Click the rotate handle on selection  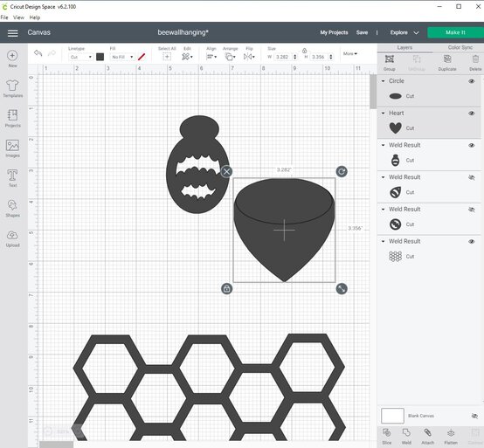click(x=342, y=171)
